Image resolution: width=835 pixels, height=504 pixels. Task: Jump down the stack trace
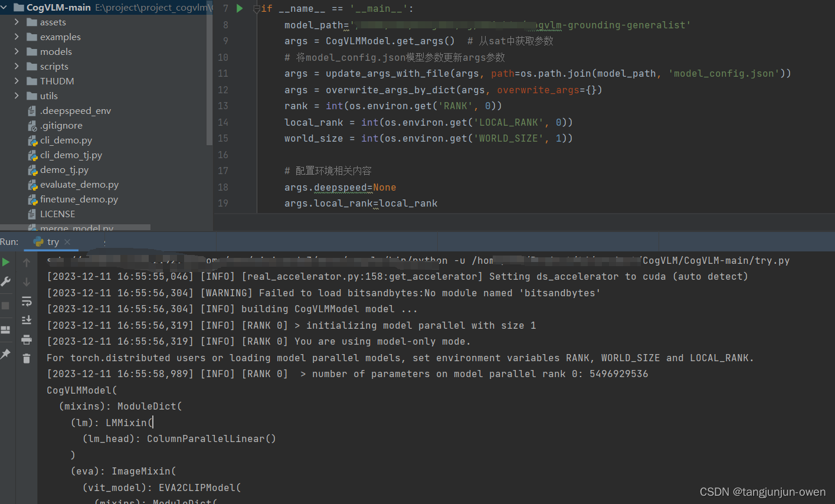[x=27, y=282]
